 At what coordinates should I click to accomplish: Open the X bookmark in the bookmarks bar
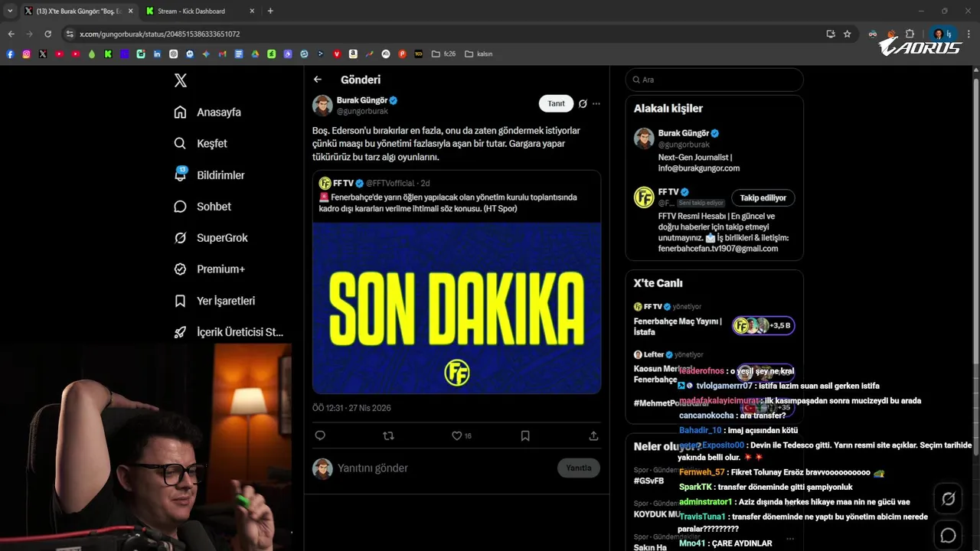pyautogui.click(x=43, y=54)
